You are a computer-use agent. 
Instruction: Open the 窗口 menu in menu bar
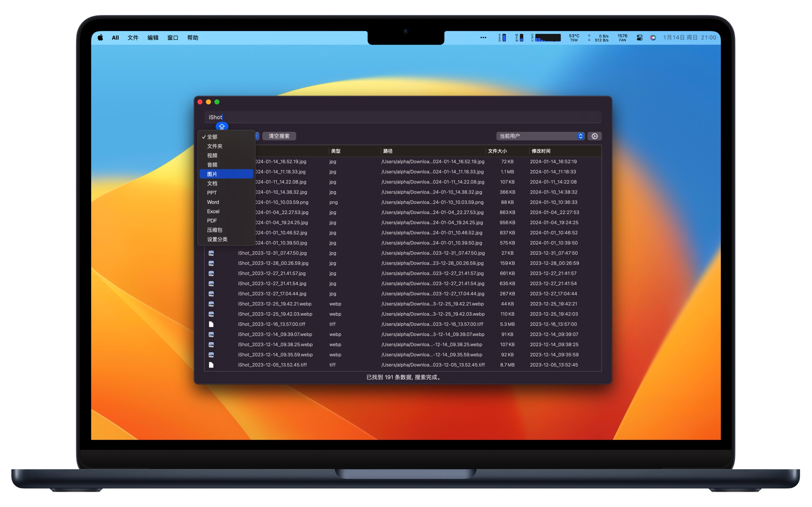pyautogui.click(x=173, y=37)
